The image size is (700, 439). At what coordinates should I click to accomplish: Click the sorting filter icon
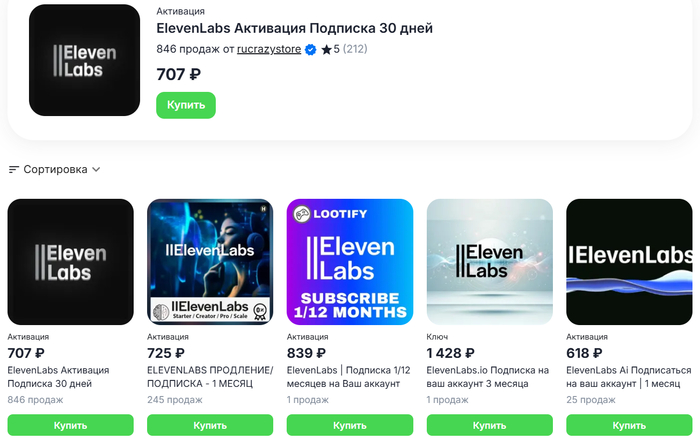click(x=14, y=170)
